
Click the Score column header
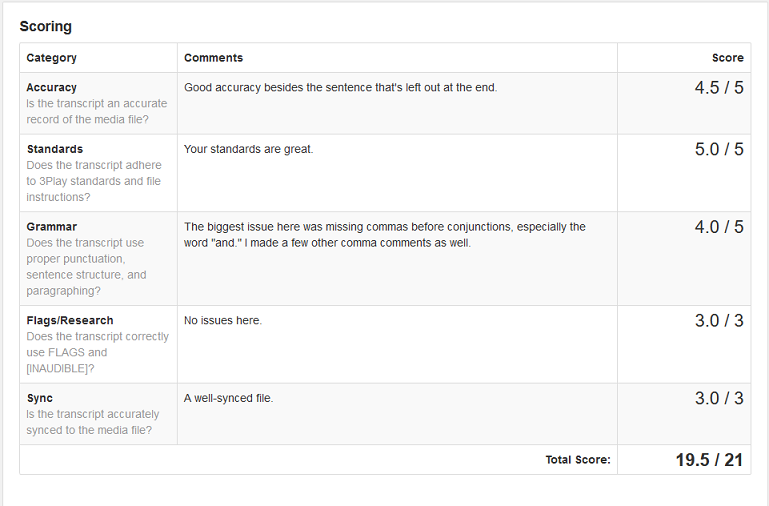point(727,58)
